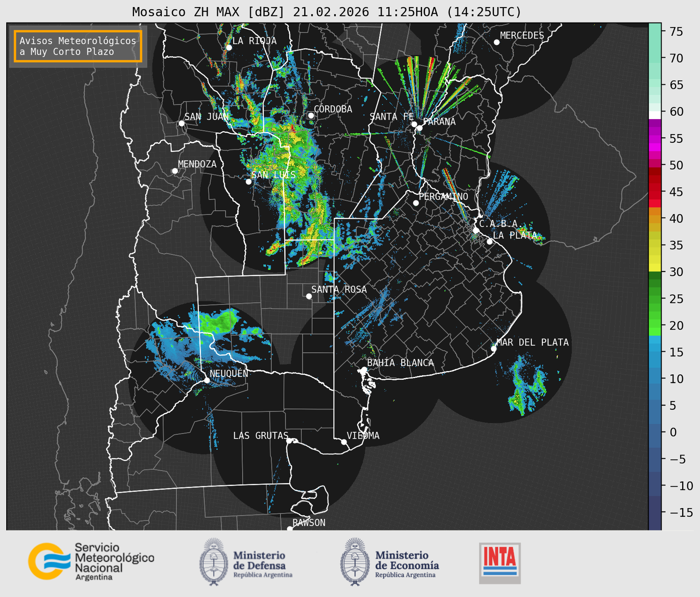Click the Ministerio de Defensa coat of arms
This screenshot has width=700, height=597.
pos(214,562)
